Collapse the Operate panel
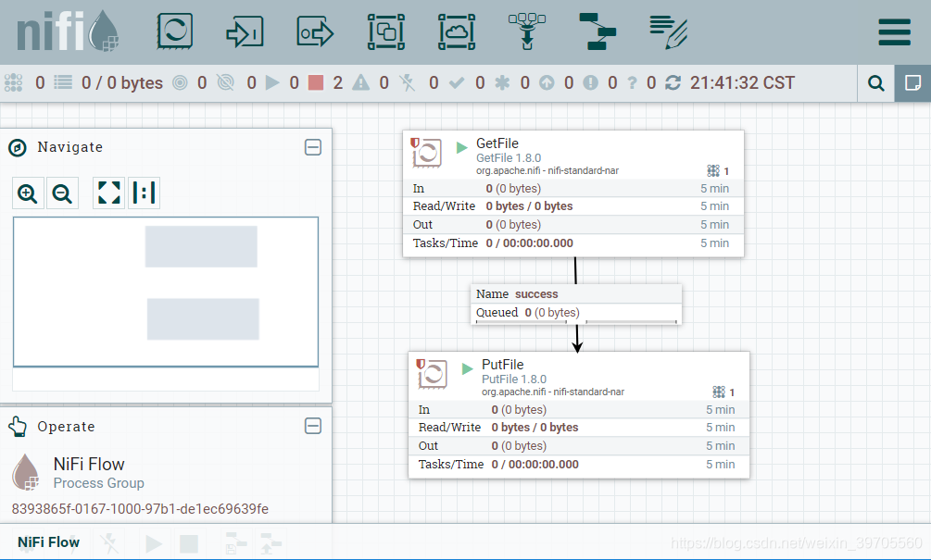Screen dimensions: 931x560 (313, 426)
